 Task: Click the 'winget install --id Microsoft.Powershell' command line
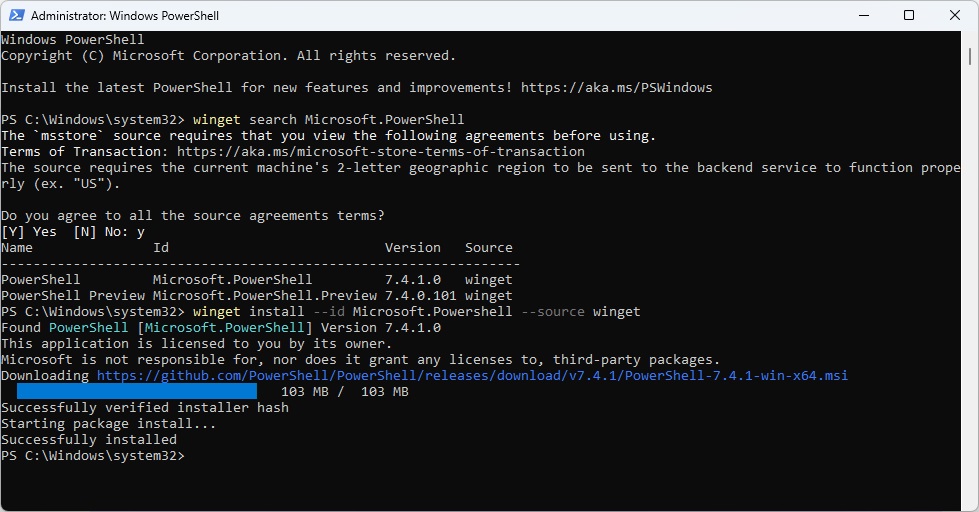tap(416, 311)
